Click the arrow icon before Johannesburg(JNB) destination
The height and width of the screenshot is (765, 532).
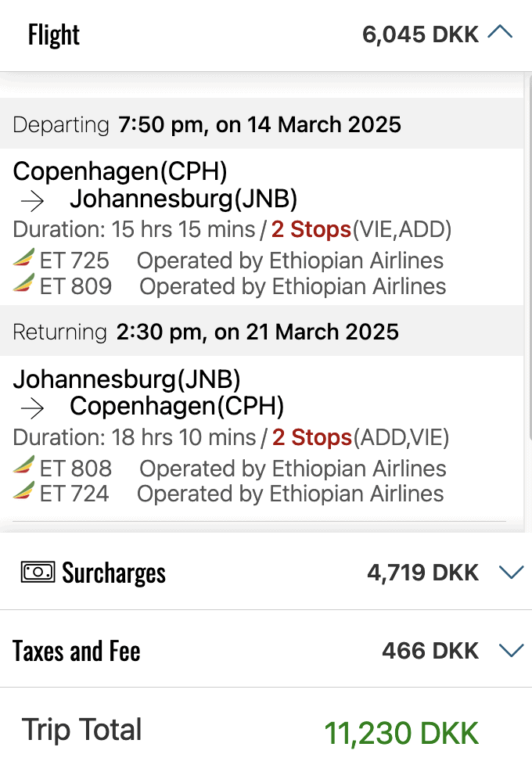click(x=33, y=201)
